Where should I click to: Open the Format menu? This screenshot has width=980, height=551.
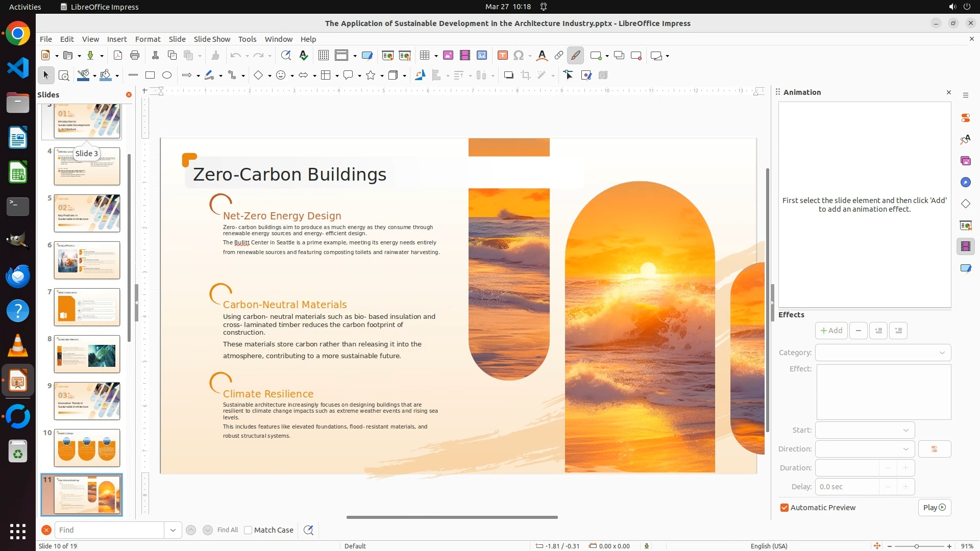point(148,39)
